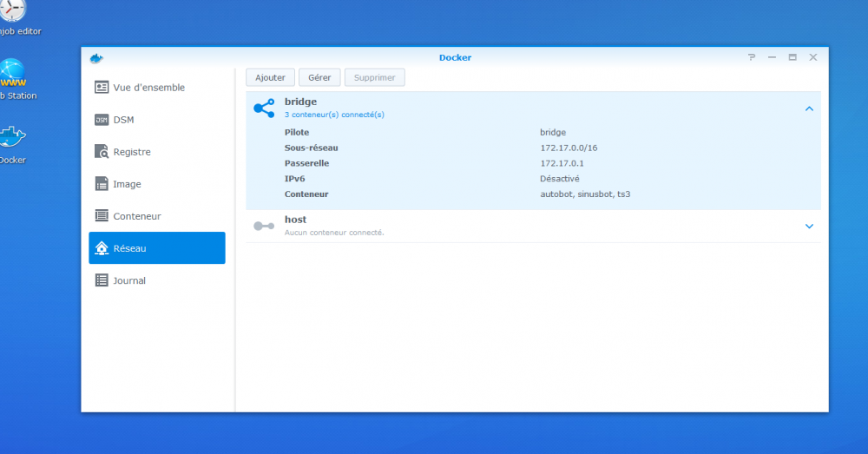Collapse the bridge network details

point(809,109)
